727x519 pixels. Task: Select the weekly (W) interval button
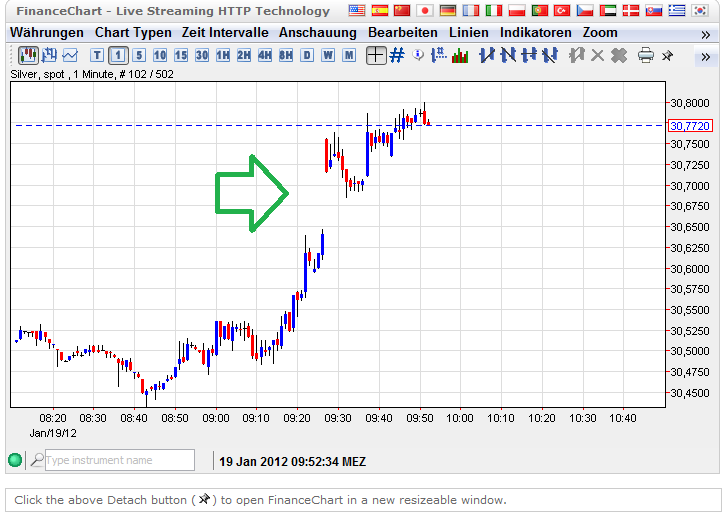click(328, 56)
